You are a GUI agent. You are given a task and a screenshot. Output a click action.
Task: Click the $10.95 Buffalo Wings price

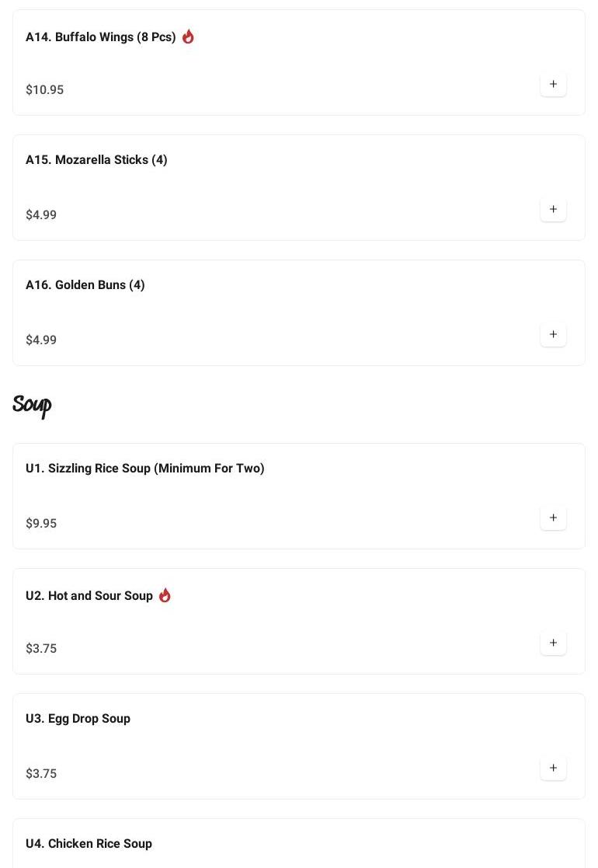pos(44,90)
